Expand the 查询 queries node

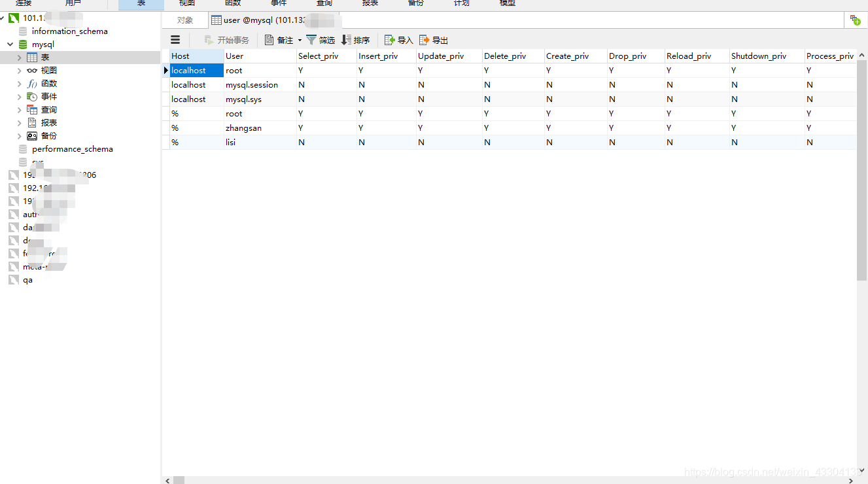(x=20, y=110)
